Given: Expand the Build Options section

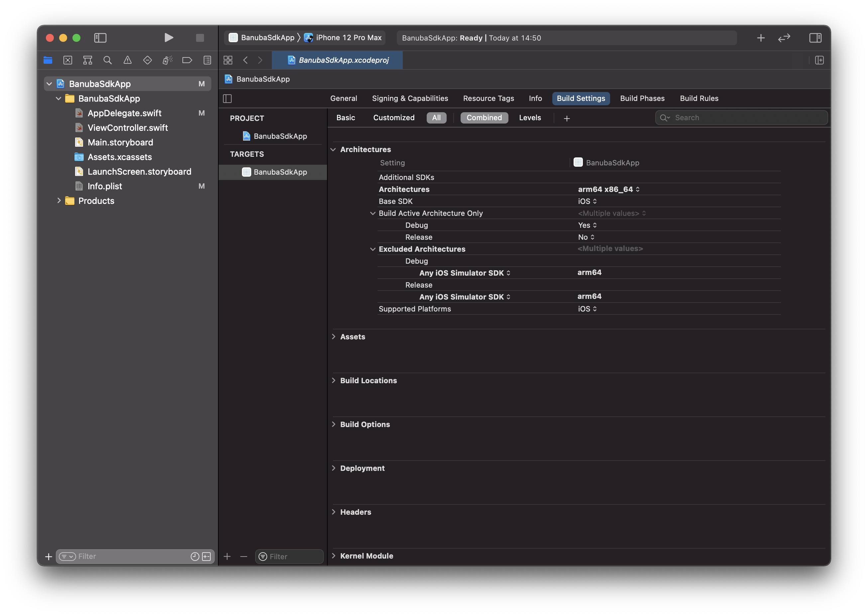Looking at the screenshot, I should (333, 424).
